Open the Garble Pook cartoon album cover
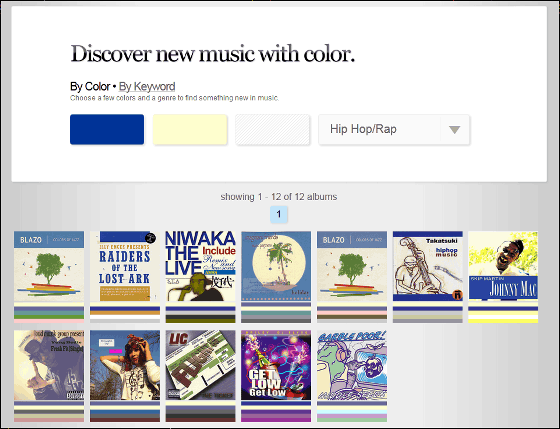This screenshot has height=429, width=560. pyautogui.click(x=352, y=365)
